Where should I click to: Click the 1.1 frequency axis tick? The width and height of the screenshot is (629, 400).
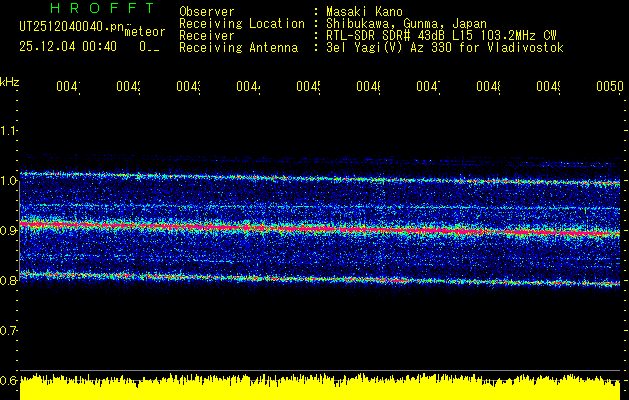point(10,130)
